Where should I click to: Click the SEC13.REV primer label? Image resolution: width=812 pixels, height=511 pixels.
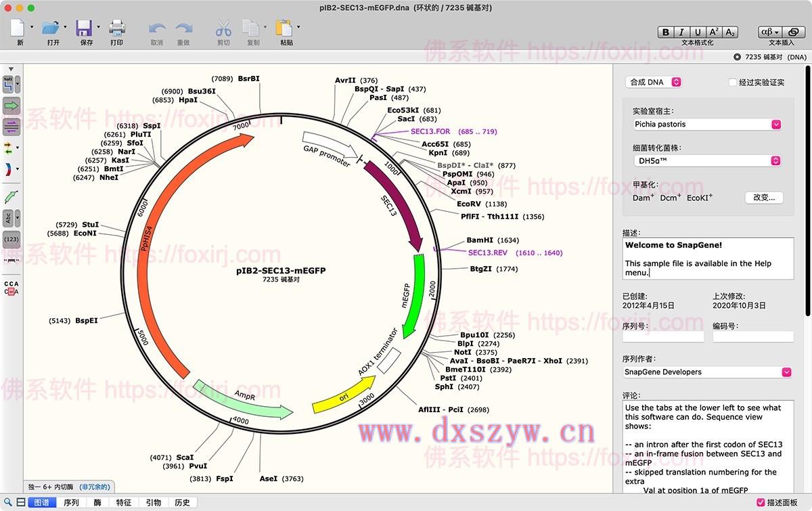(487, 252)
